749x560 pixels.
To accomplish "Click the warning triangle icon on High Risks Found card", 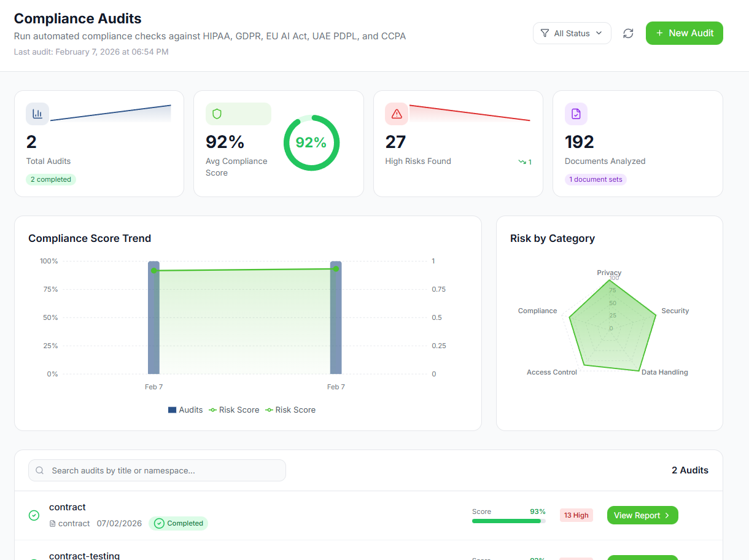I will pos(396,114).
